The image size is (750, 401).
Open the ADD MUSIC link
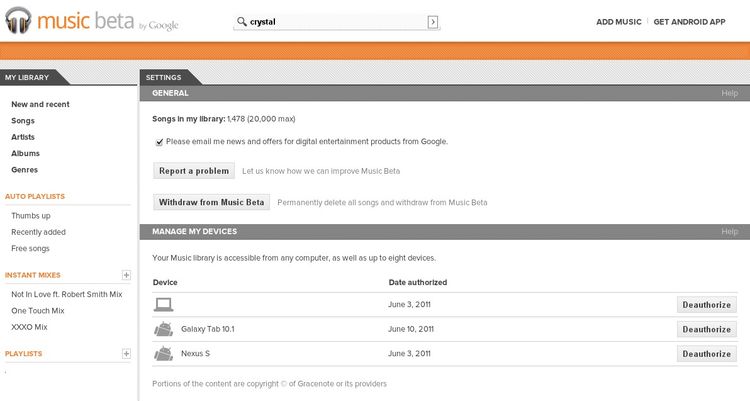coord(619,21)
